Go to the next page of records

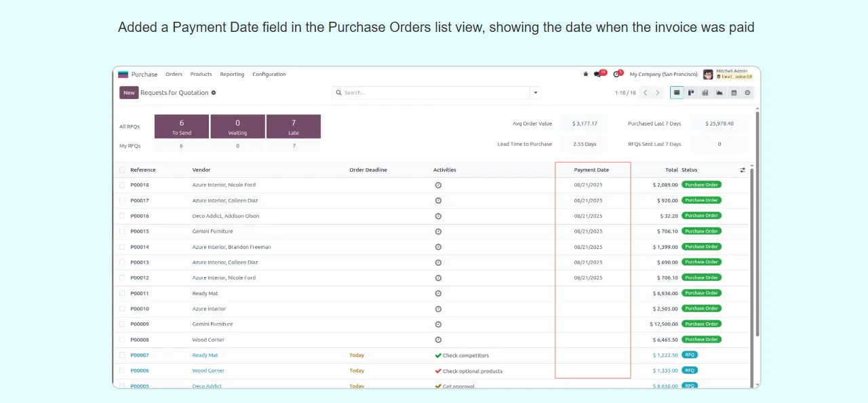click(657, 93)
